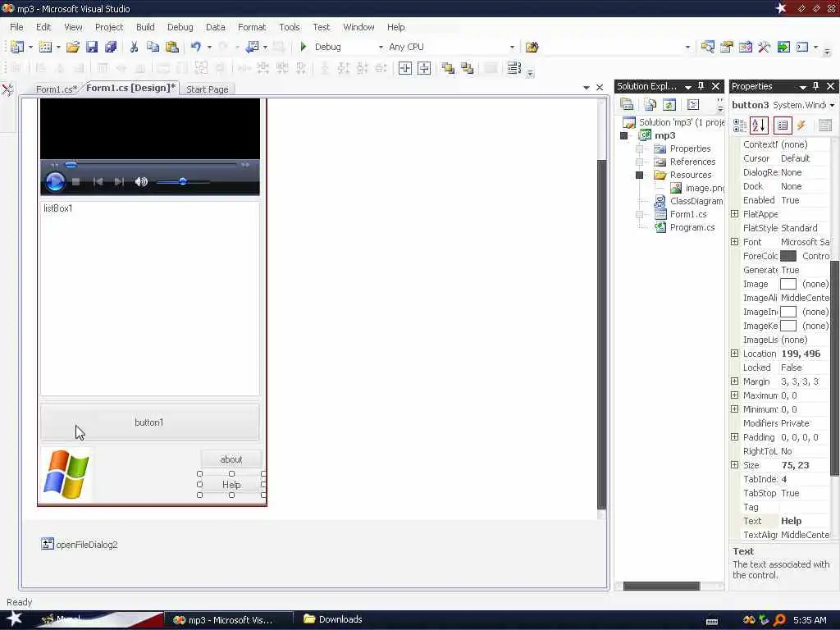840x630 pixels.
Task: Click the media player seek bar
Action: pyautogui.click(x=151, y=164)
